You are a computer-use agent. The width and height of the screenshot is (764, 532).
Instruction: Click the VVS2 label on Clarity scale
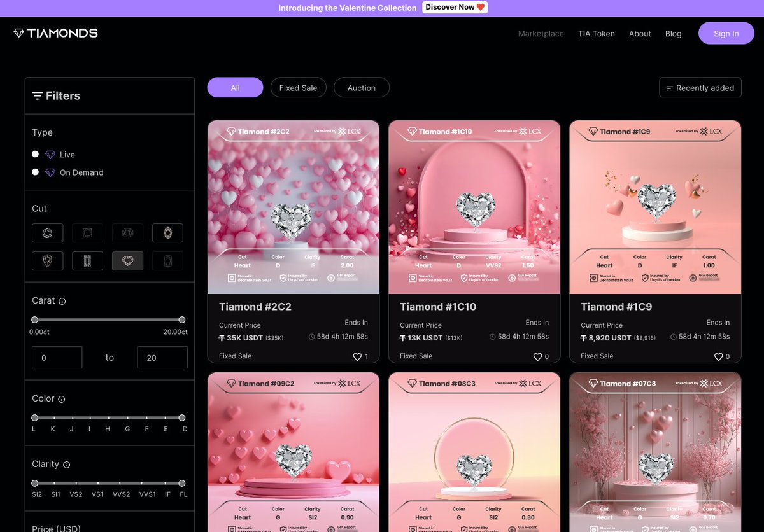tap(122, 495)
